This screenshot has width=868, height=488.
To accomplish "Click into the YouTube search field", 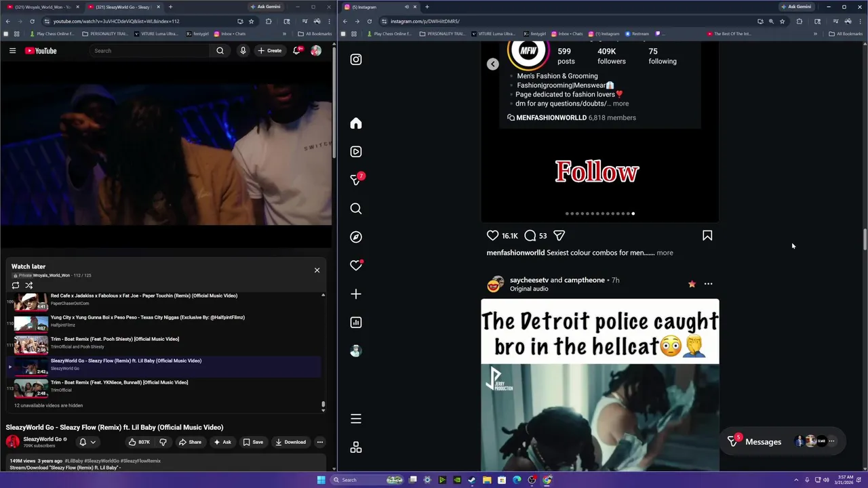I will (x=150, y=51).
